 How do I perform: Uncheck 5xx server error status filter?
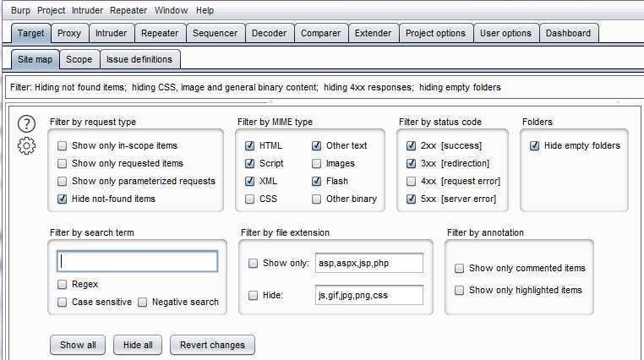point(411,199)
